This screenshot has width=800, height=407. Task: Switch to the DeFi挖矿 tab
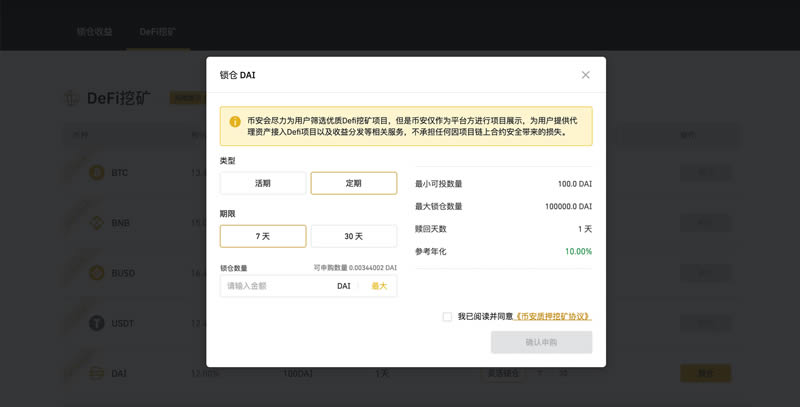point(157,32)
